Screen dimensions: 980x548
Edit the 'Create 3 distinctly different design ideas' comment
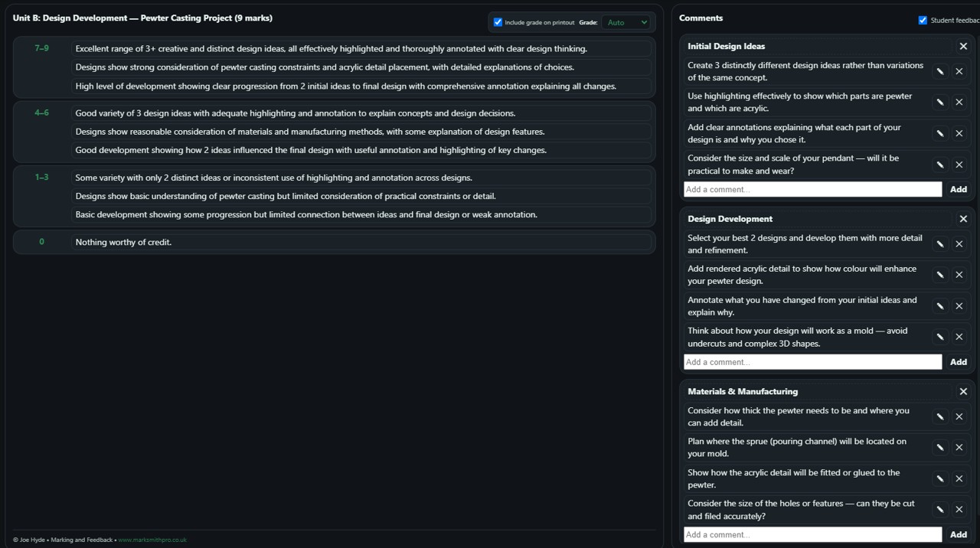(x=939, y=71)
